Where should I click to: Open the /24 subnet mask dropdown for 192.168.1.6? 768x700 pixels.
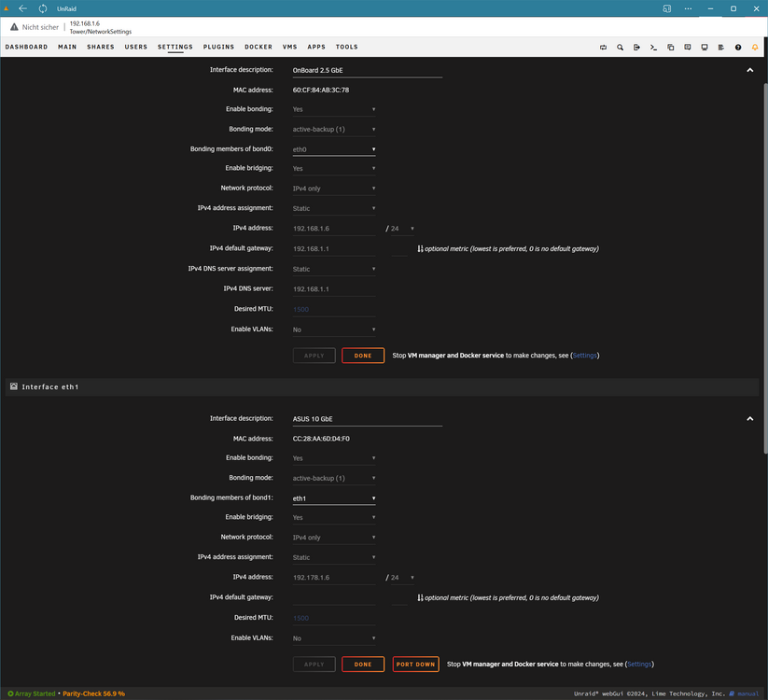coord(402,229)
